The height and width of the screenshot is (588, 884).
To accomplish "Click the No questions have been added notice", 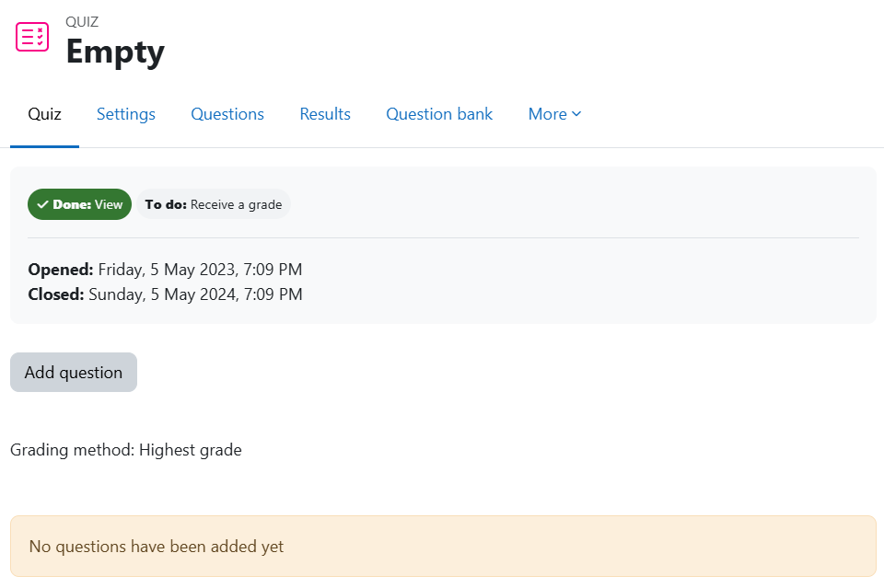I will pyautogui.click(x=443, y=547).
